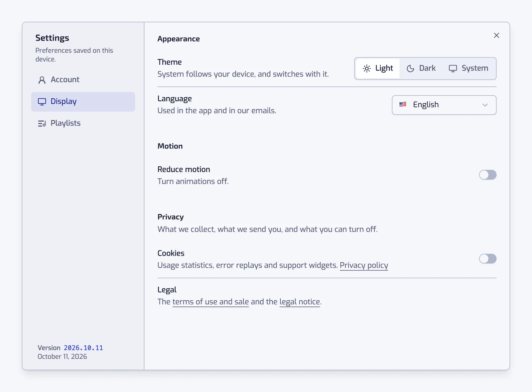Click the Appearance section heading

179,39
